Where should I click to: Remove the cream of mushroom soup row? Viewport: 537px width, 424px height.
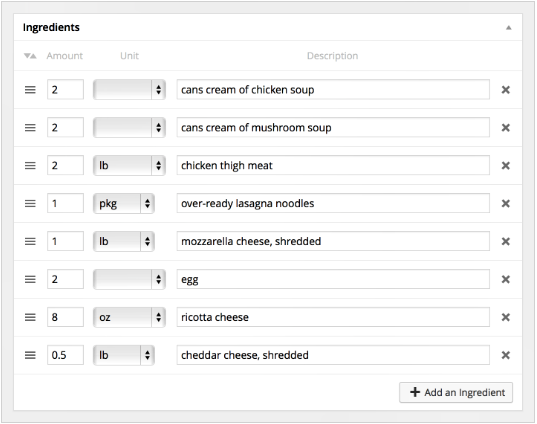pos(505,128)
